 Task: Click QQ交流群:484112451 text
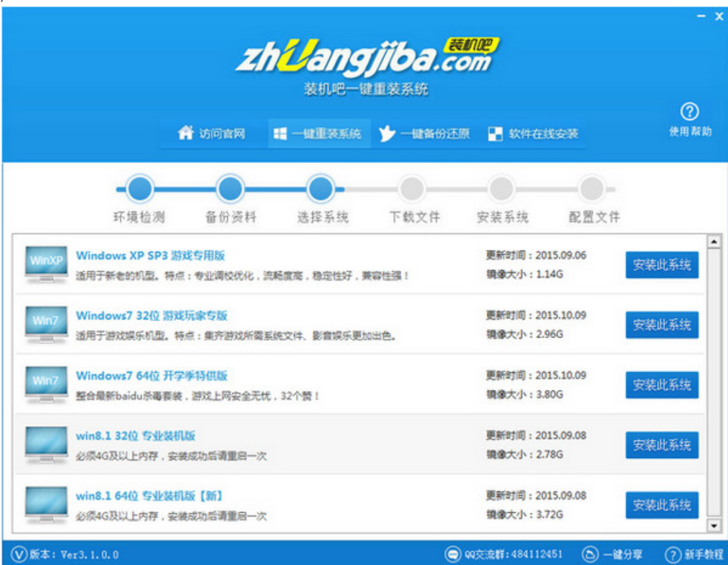pos(513,554)
